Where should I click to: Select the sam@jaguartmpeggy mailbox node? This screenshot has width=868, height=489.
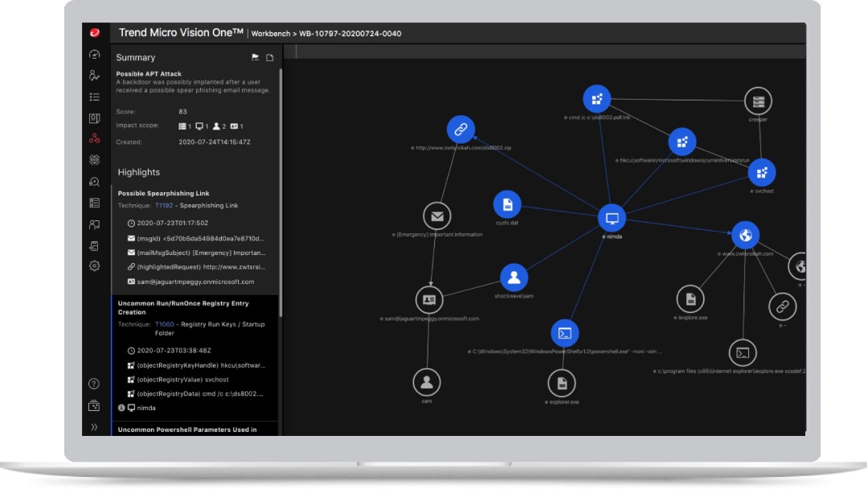pos(429,300)
